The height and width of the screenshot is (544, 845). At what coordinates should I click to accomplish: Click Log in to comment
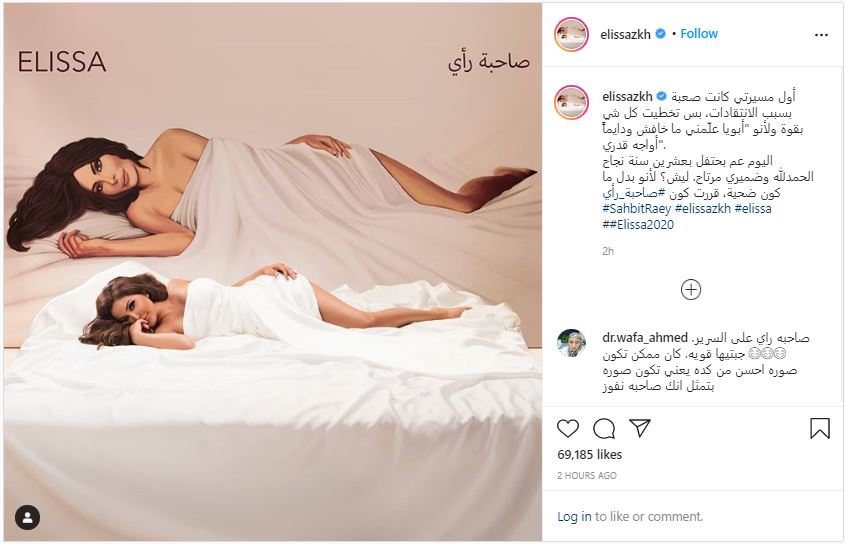tap(574, 517)
